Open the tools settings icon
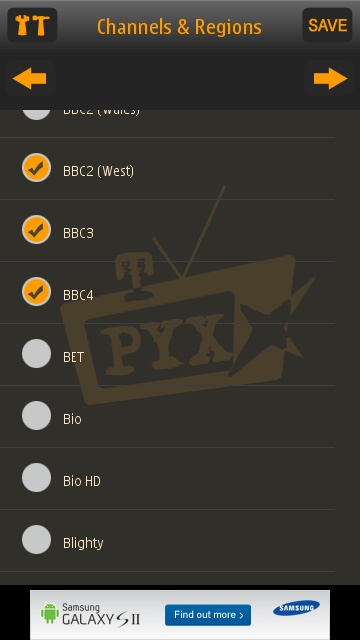This screenshot has width=360, height=640. pos(32,25)
